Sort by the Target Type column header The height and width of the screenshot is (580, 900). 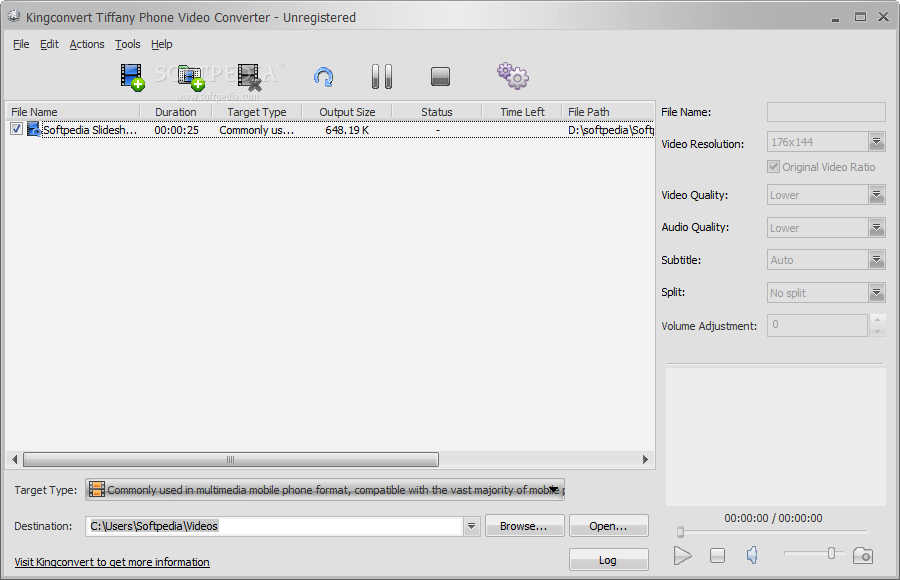coord(257,112)
